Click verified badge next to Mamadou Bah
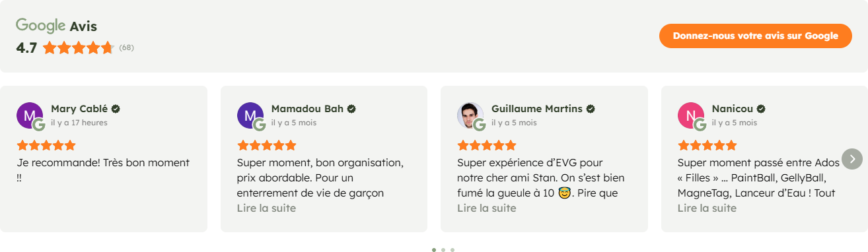This screenshot has width=868, height=252. pos(351,109)
